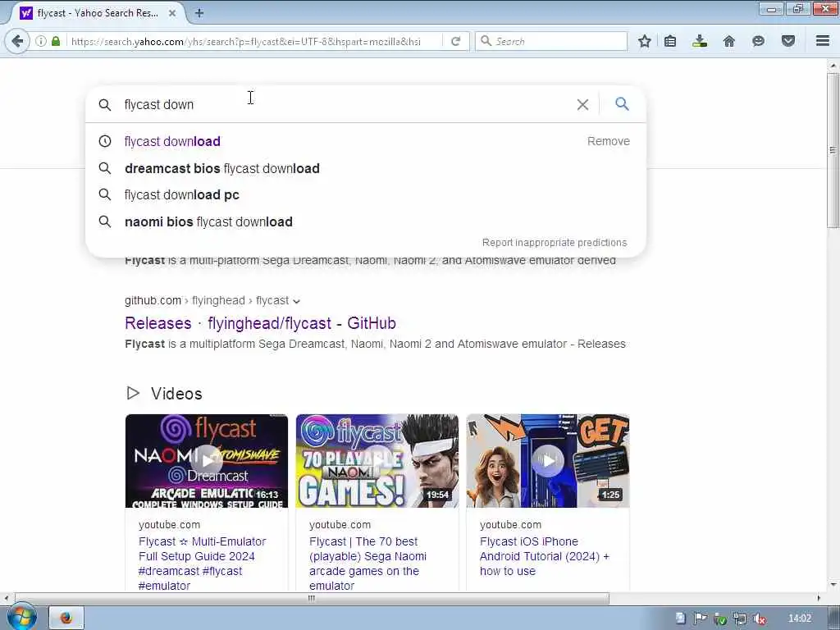
Task: Click the Videos section heading
Action: tap(176, 394)
